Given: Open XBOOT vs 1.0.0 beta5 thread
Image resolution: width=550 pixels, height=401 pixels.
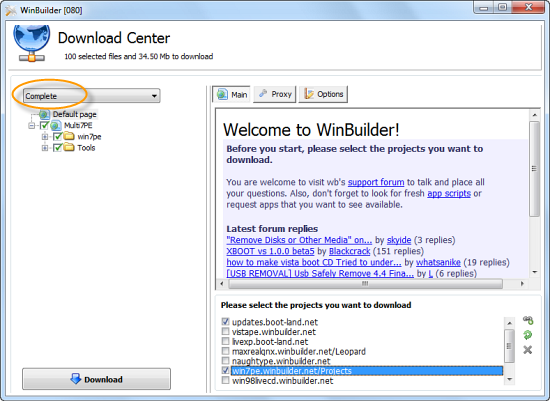Looking at the screenshot, I should (x=270, y=251).
